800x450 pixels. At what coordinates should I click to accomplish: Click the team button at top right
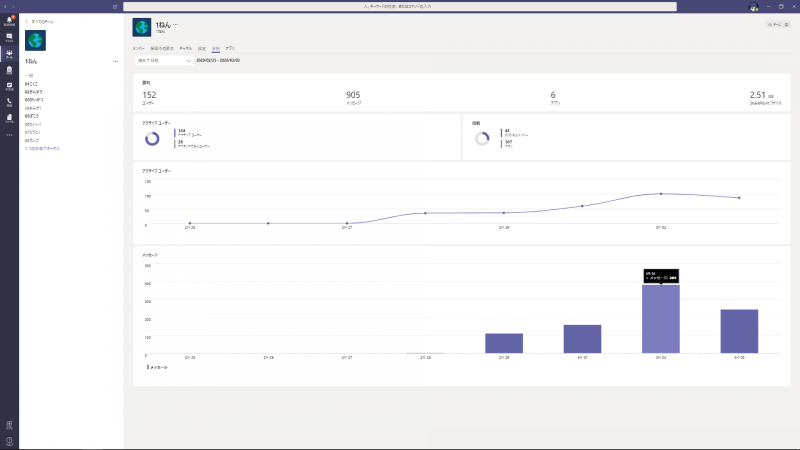pyautogui.click(x=778, y=24)
